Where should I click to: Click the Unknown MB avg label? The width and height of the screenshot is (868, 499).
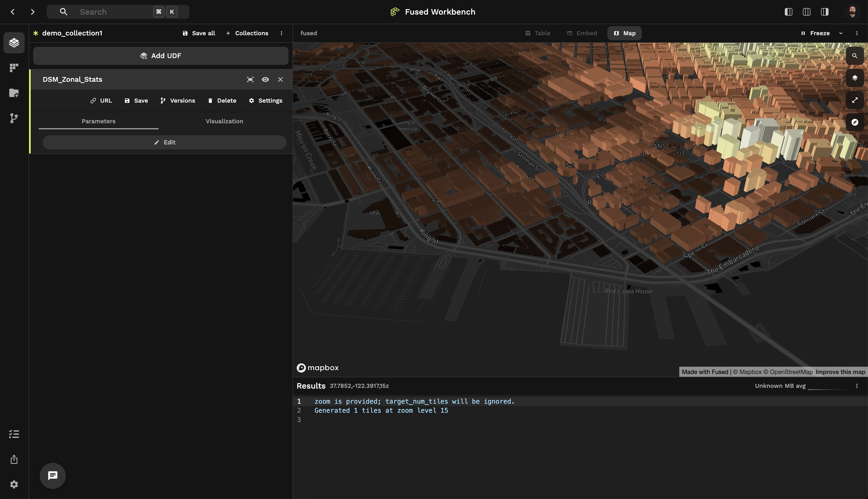[780, 386]
